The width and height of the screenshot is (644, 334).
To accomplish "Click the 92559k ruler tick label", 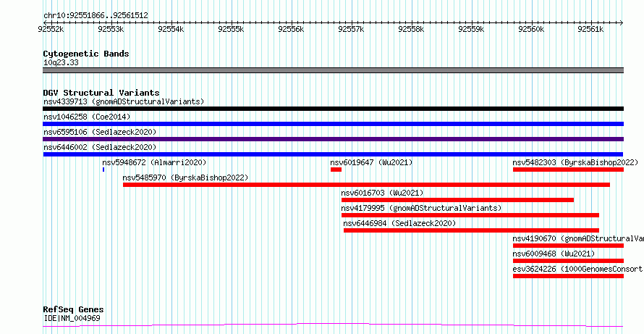I will [x=472, y=29].
